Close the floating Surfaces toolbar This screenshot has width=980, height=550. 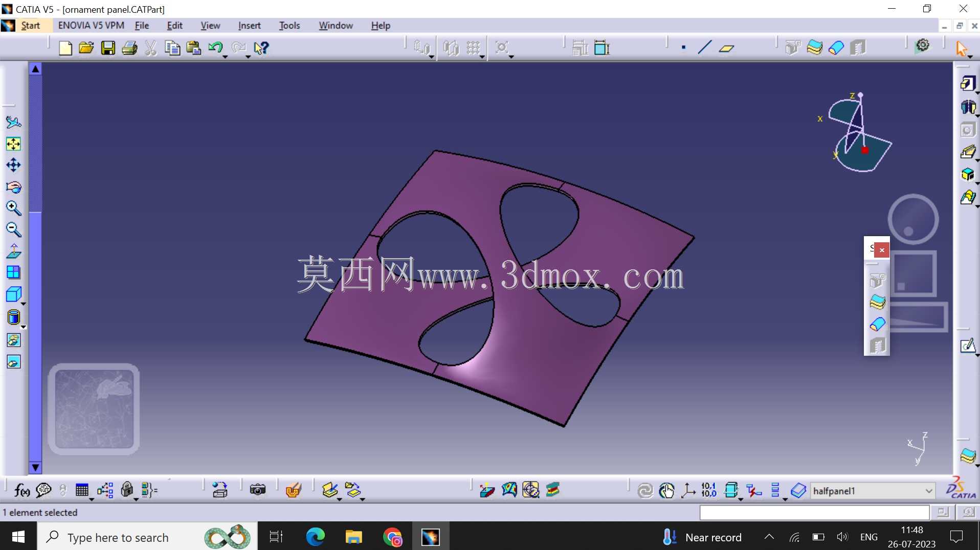tap(882, 250)
